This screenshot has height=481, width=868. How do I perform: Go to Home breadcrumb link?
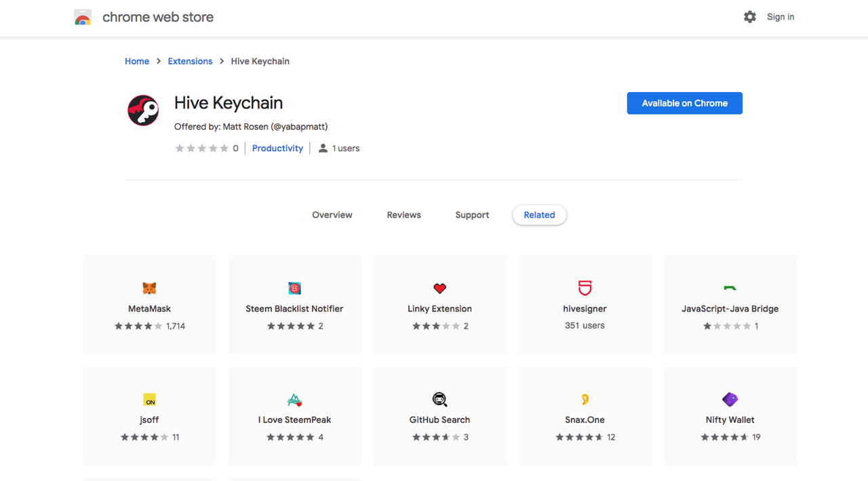137,61
